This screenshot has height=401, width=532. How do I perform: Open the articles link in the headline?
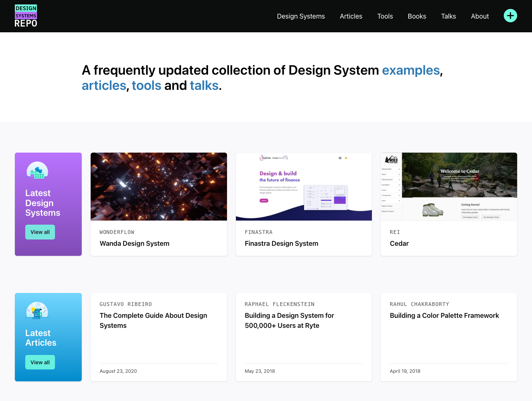click(104, 85)
